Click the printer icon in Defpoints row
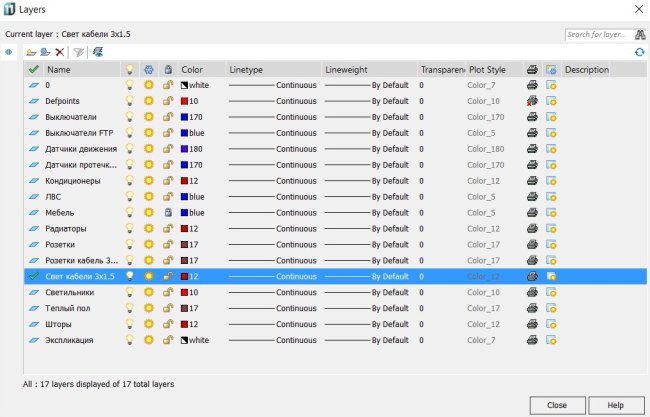The width and height of the screenshot is (650, 417). [x=532, y=101]
